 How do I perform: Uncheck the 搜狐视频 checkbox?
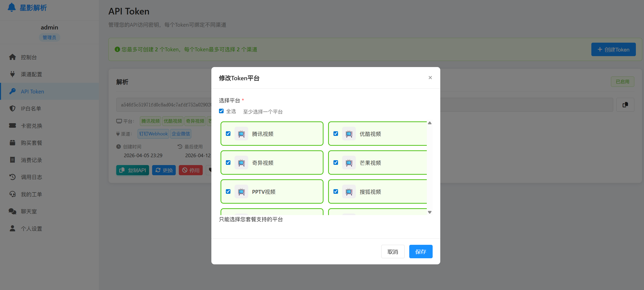336,191
